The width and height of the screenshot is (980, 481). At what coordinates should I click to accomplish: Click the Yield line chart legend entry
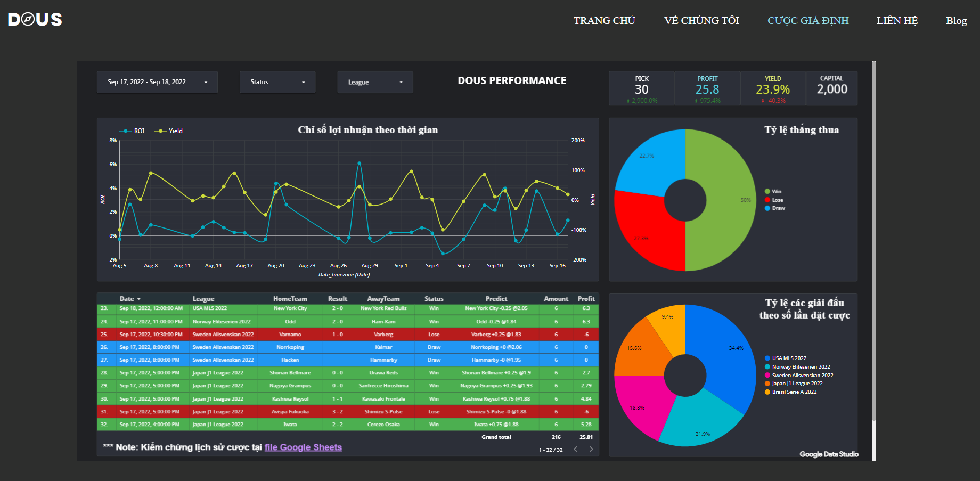point(168,131)
